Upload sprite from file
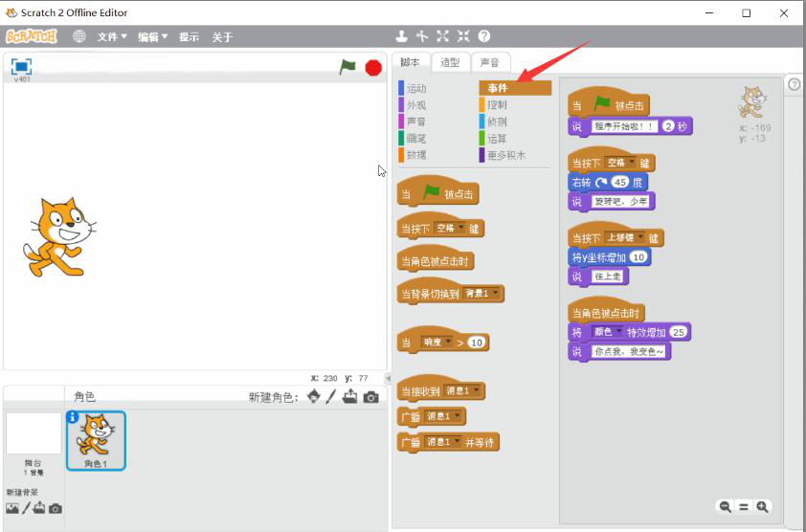This screenshot has width=806, height=532. [x=349, y=396]
